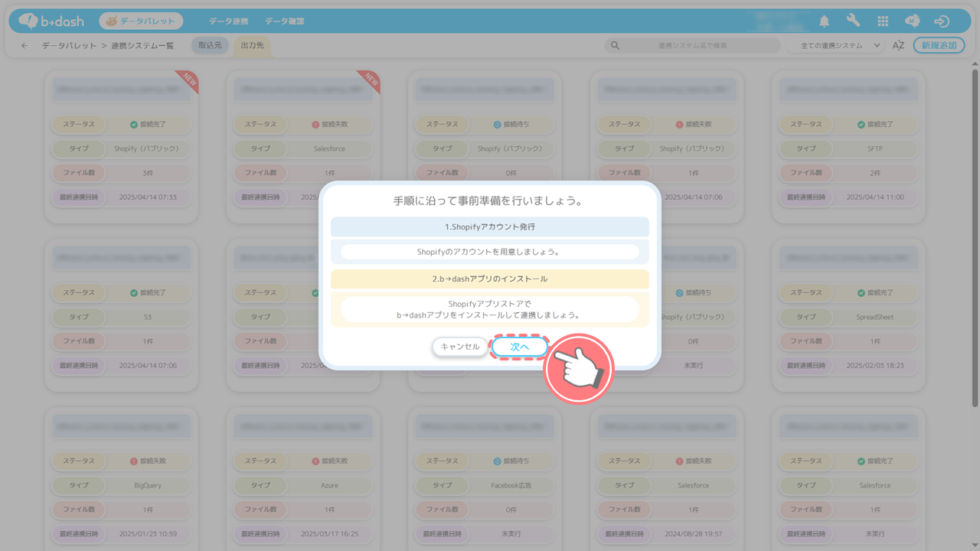The image size is (980, 551).
Task: Open the chat support icon
Action: [912, 21]
